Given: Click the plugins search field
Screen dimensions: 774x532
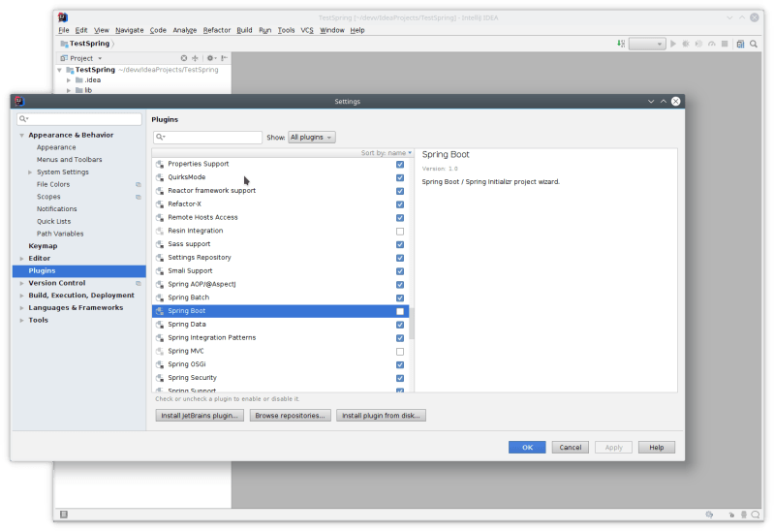Looking at the screenshot, I should (x=207, y=137).
